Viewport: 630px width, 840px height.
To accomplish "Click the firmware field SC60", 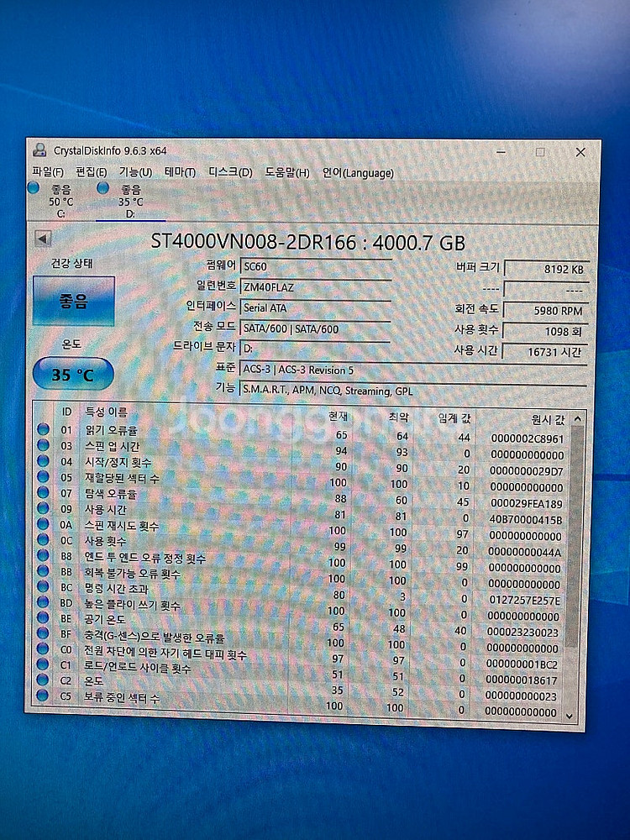I will coord(315,266).
